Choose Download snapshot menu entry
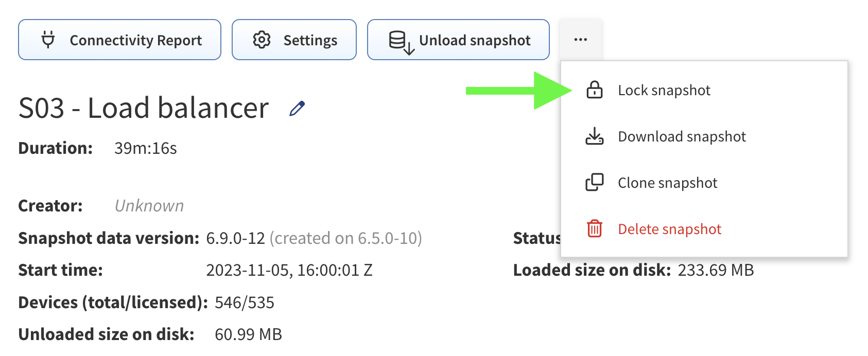868x356 pixels. [682, 137]
